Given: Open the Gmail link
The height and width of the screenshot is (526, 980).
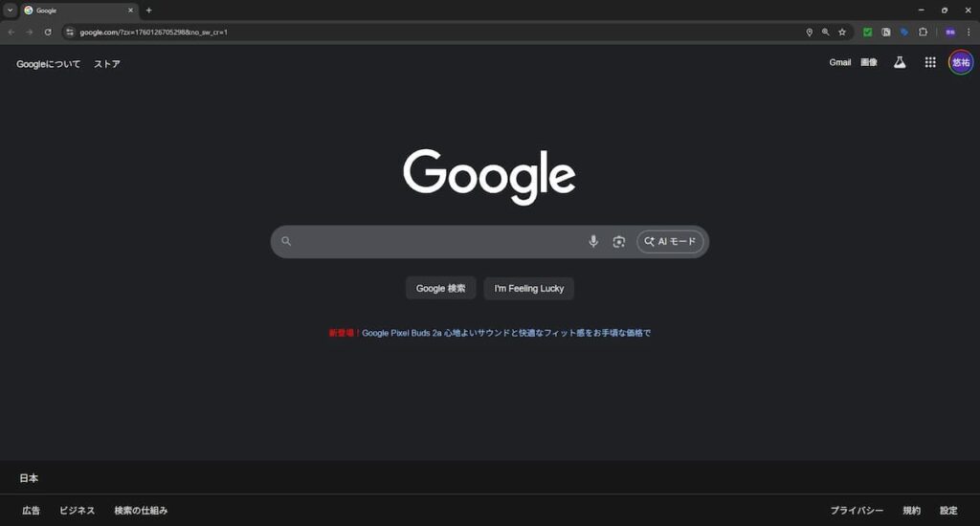Looking at the screenshot, I should [840, 62].
